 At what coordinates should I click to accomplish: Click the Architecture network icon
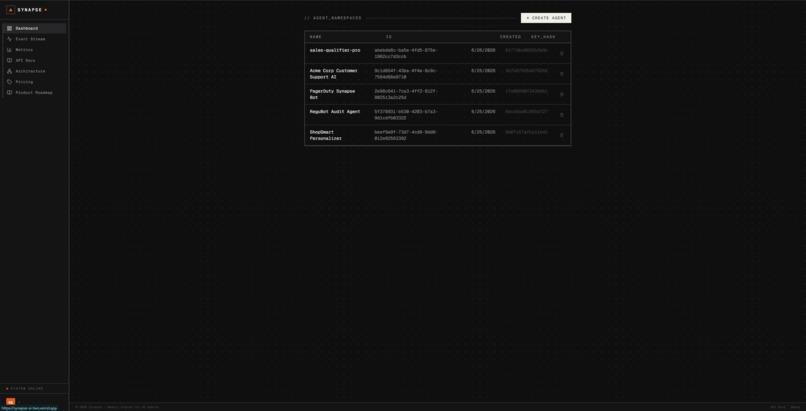[x=9, y=71]
